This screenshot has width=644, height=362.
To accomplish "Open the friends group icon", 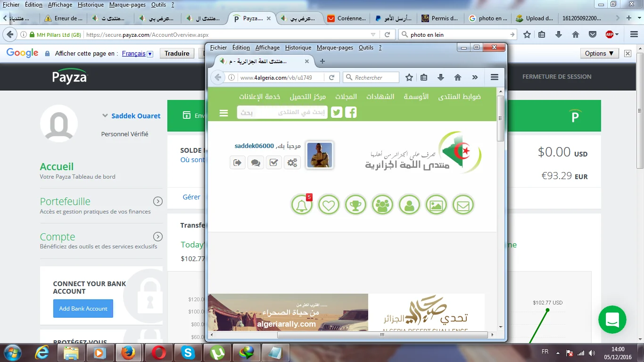I will point(382,206).
